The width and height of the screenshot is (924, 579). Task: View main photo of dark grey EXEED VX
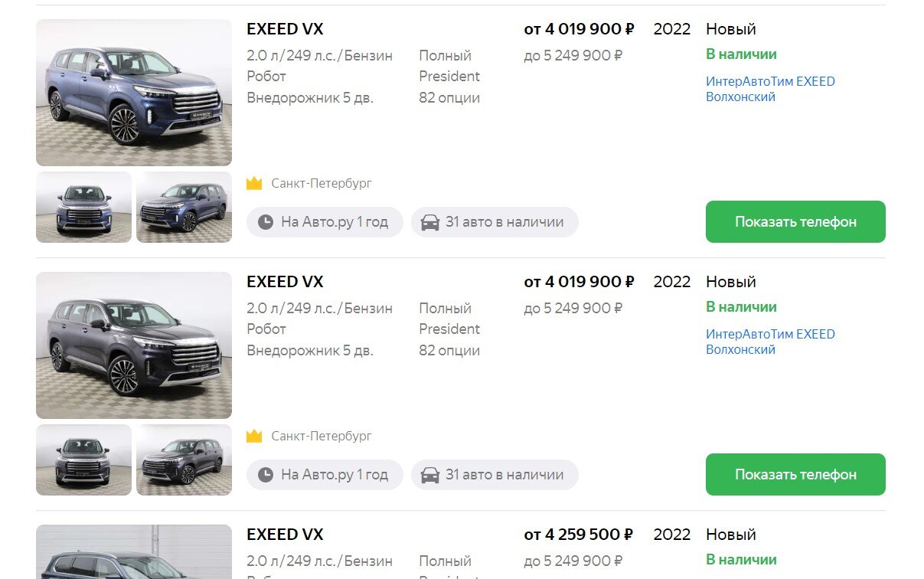click(x=134, y=345)
